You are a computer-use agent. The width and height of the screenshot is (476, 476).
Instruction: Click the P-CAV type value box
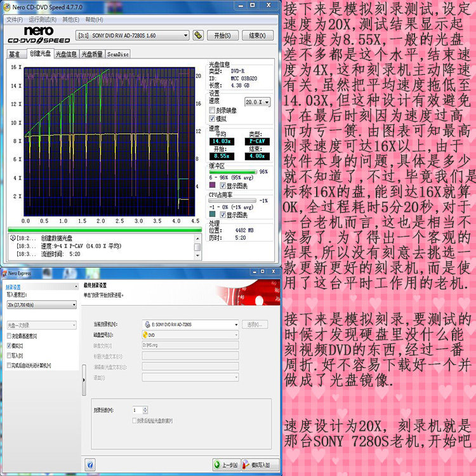(x=258, y=141)
